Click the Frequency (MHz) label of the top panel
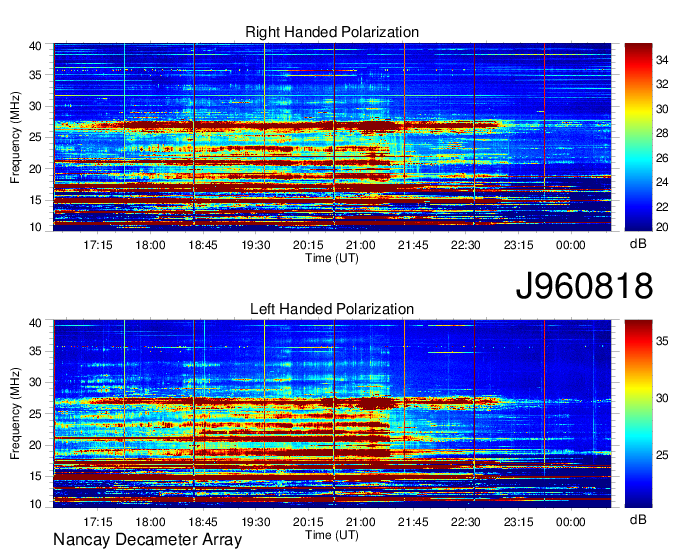The width and height of the screenshot is (680, 552). click(x=15, y=137)
